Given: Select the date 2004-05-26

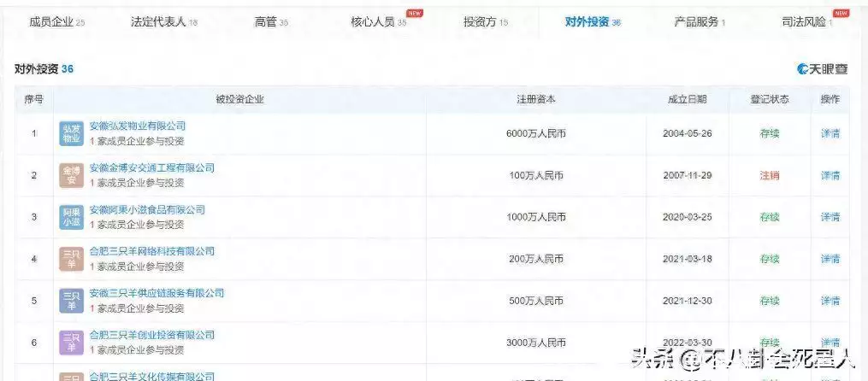Looking at the screenshot, I should point(687,133).
